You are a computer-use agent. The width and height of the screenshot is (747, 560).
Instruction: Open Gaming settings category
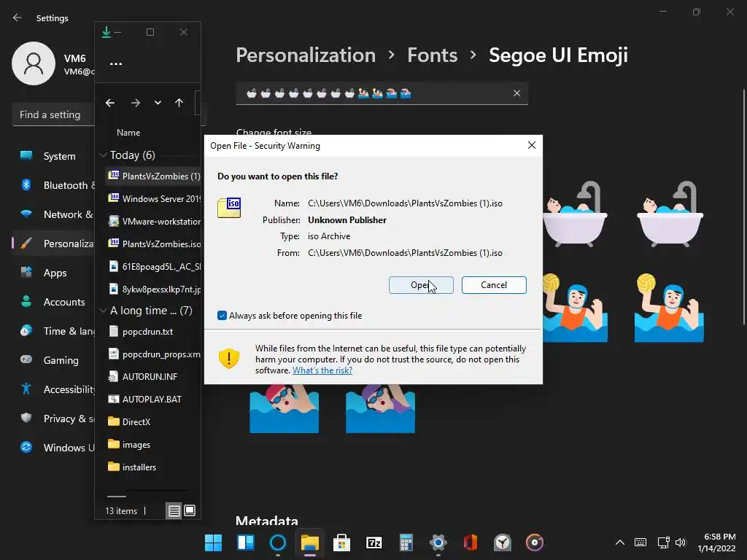(x=53, y=360)
